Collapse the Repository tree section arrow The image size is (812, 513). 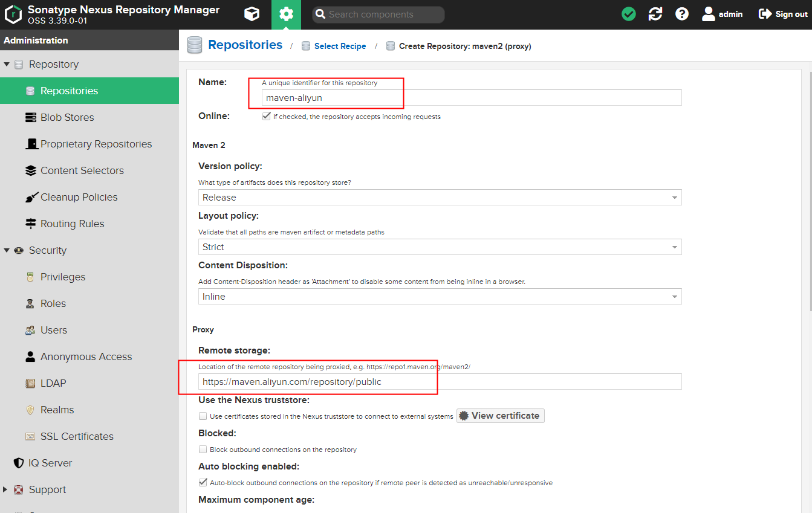[7, 64]
